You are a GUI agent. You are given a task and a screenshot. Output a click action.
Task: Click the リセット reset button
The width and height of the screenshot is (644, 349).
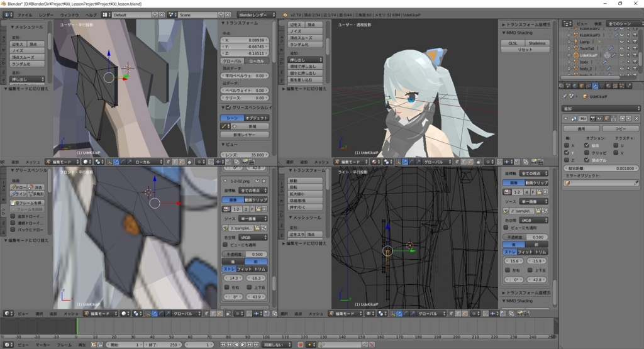click(525, 50)
